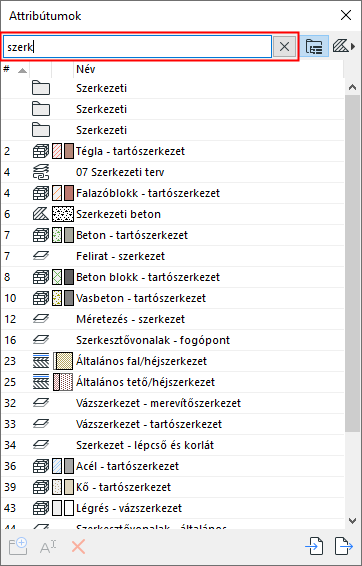Click the vertical scrollbar thumb
This screenshot has width=362, height=566.
point(353,264)
